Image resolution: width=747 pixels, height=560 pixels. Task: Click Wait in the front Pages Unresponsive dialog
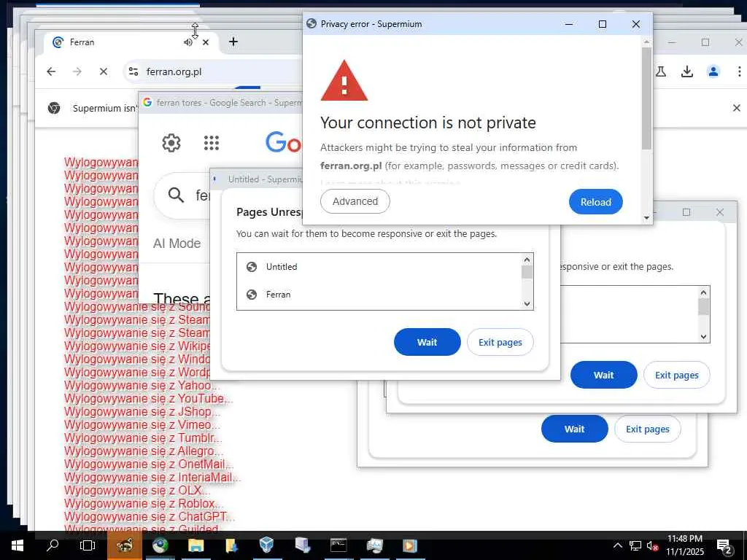(x=427, y=342)
